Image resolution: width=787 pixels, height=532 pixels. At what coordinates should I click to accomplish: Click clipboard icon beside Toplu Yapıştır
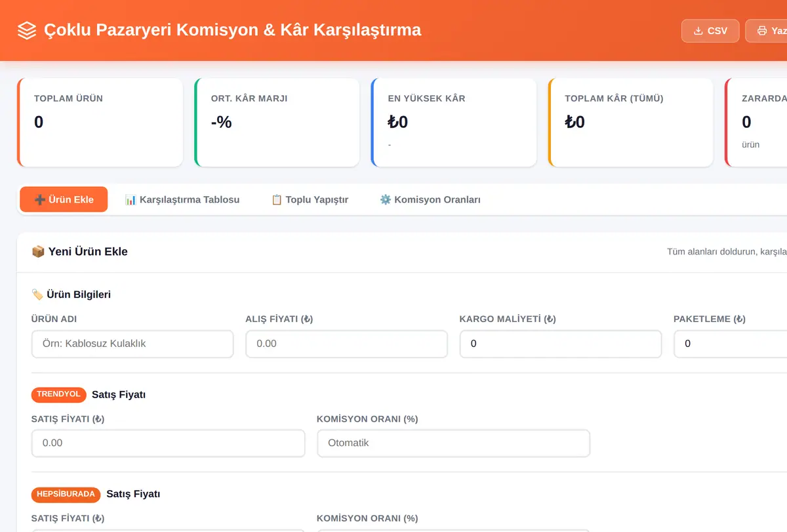point(277,199)
